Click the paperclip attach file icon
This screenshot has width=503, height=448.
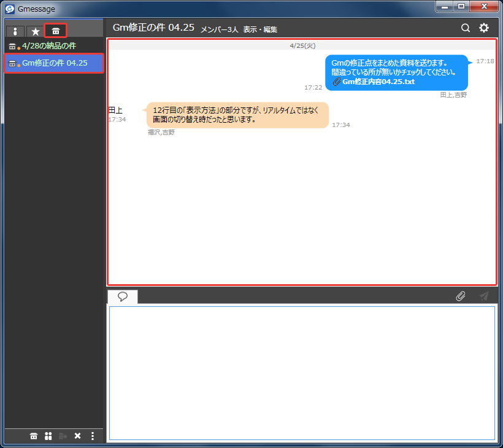[x=460, y=296]
